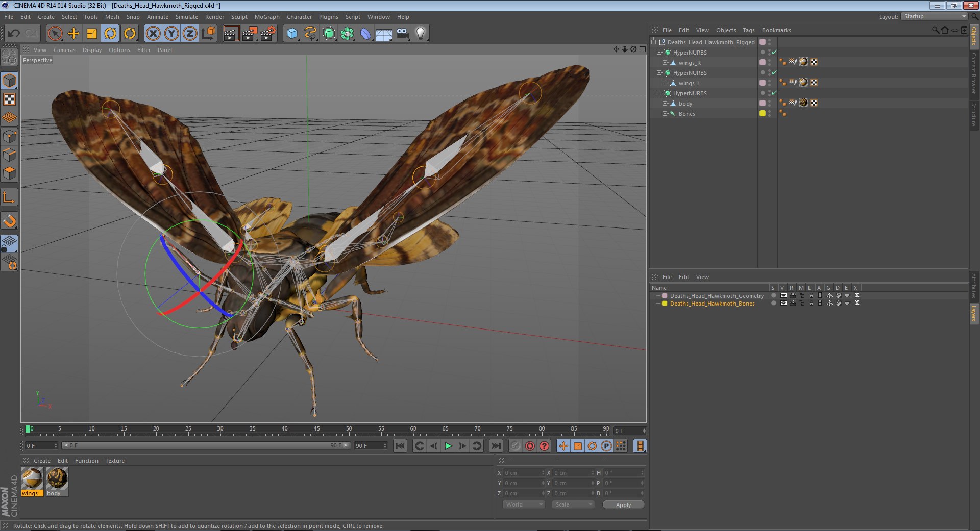Image resolution: width=980 pixels, height=531 pixels.
Task: Enable the Axis mode tool
Action: [9, 197]
